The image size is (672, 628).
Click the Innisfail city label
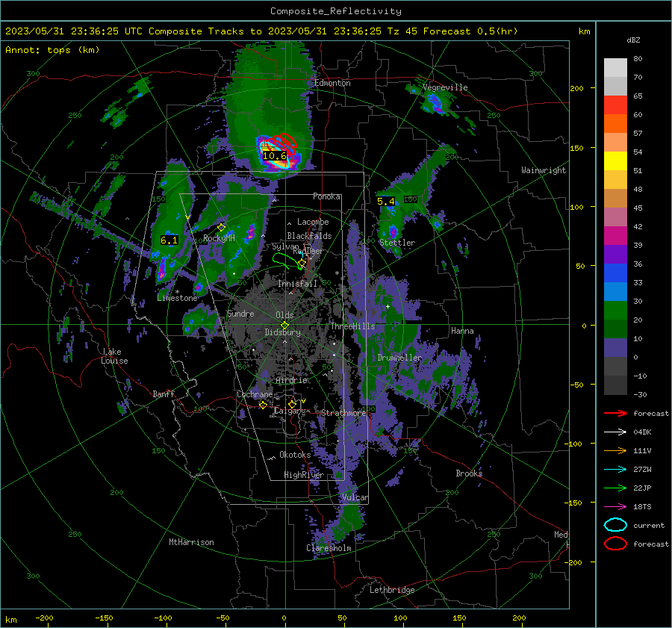coord(297,283)
